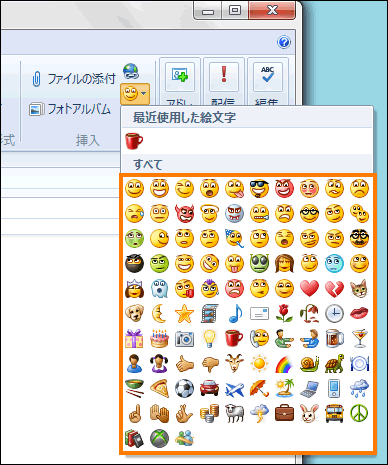This screenshot has height=465, width=388.
Task: Insert the stack of books emoticon
Action: [x=134, y=438]
